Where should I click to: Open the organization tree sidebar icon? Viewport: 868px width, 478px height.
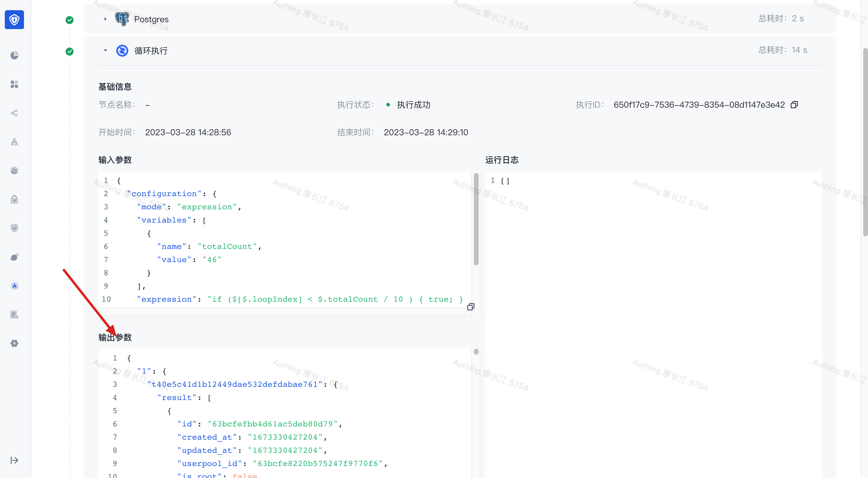(x=14, y=142)
